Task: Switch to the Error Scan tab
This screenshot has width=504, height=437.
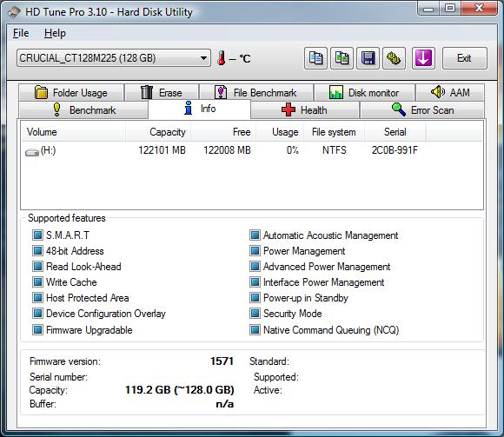Action: tap(422, 110)
